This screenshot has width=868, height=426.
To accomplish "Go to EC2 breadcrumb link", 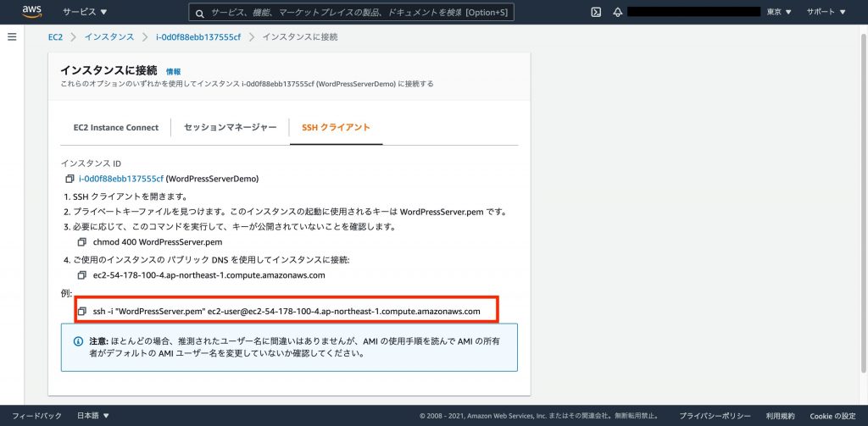I will (55, 37).
